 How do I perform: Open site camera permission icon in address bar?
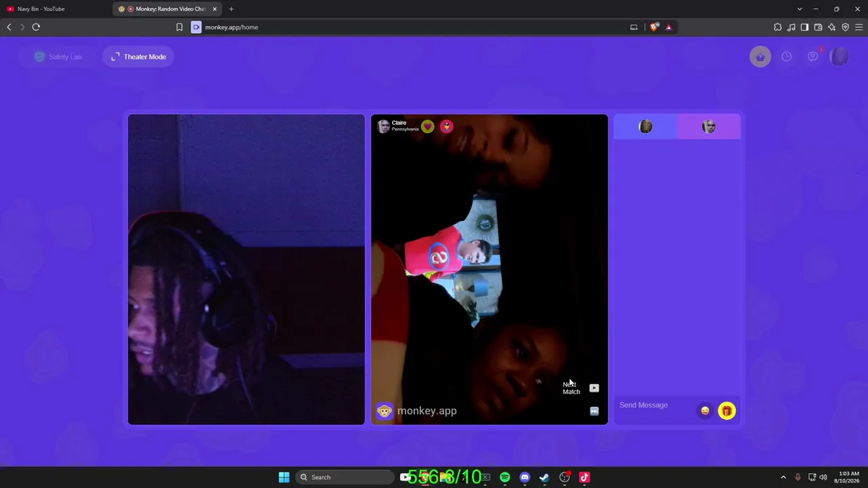coord(196,27)
